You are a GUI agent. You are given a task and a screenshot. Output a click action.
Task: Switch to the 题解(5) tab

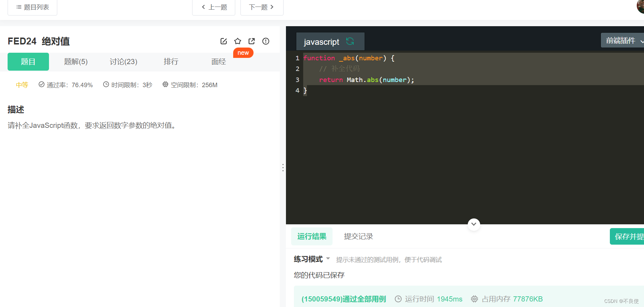[76, 62]
